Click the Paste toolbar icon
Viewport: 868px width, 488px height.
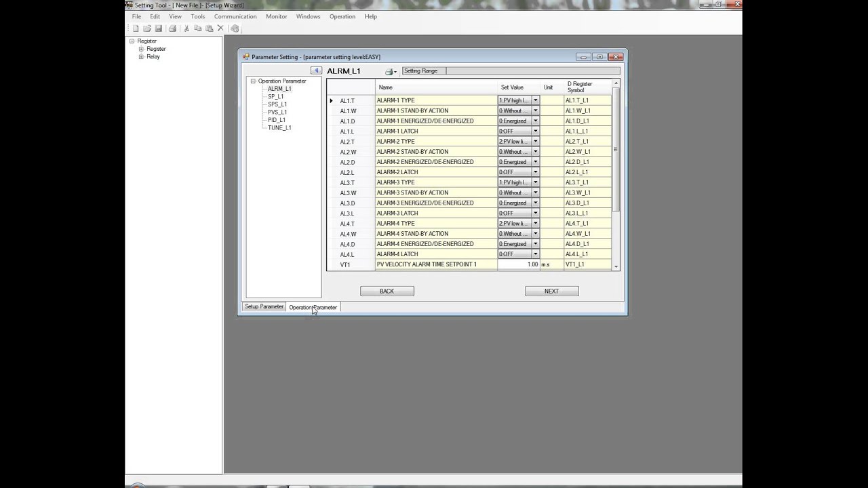pyautogui.click(x=209, y=28)
